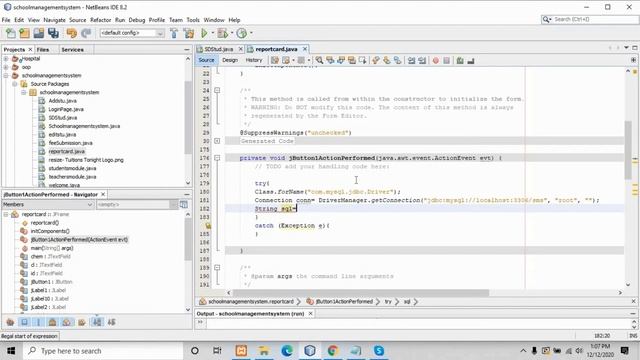This screenshot has height=360, width=640.
Task: Click the New Project toolbar icon
Action: (24, 33)
